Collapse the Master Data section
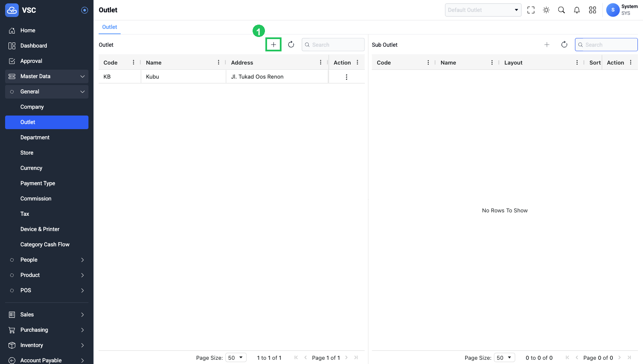The height and width of the screenshot is (364, 643). 47,76
